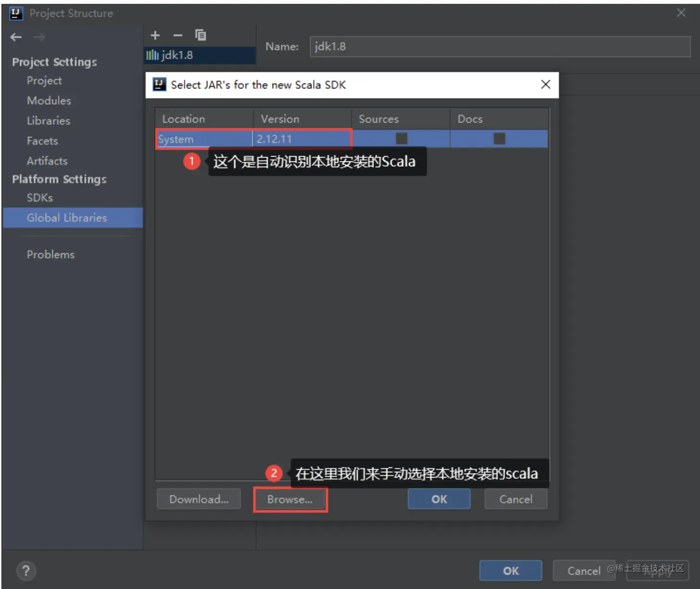
Task: Click the Browse... button
Action: coord(290,499)
